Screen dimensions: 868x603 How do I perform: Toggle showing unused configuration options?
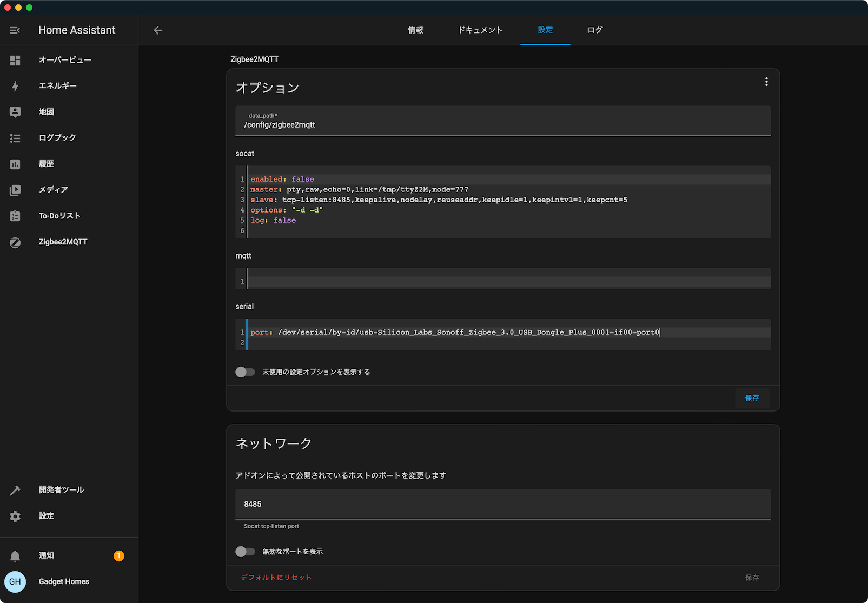(x=245, y=372)
